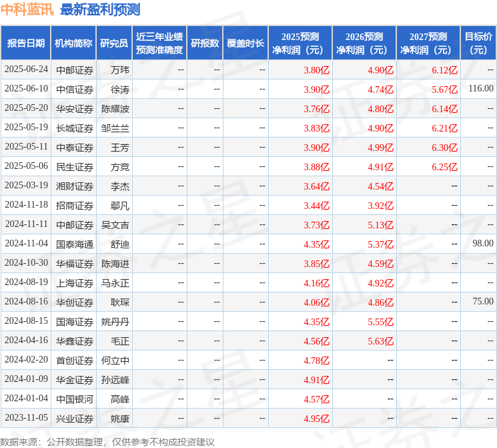The height and width of the screenshot is (448, 497).
Task: Select researcher 万玮
Action: (x=120, y=70)
